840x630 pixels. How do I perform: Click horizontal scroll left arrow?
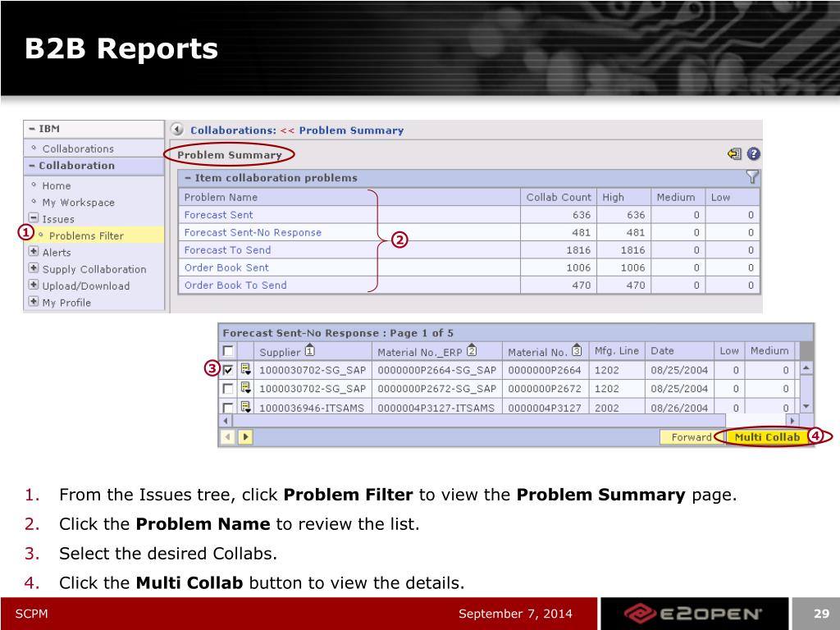tap(226, 421)
